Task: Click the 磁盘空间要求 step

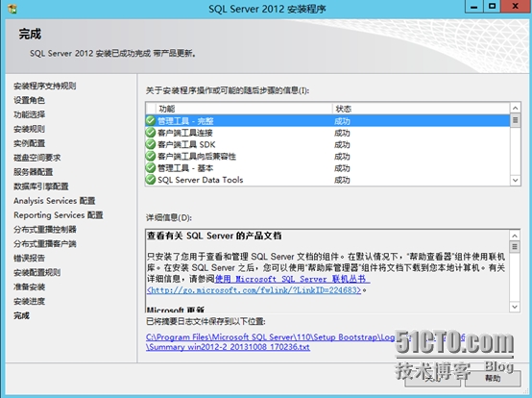Action: click(37, 158)
